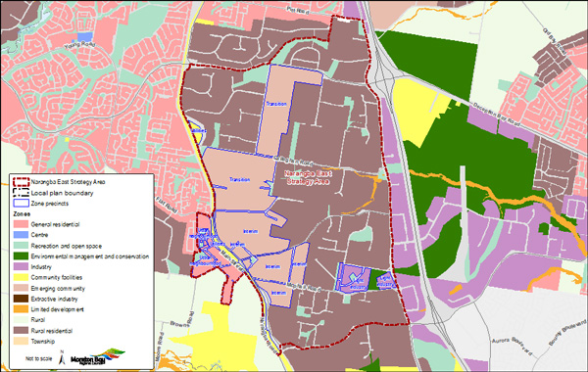Click the 'Urban neighbourhood' label west of Main Street
This screenshot has height=372, width=588.
tap(205, 261)
